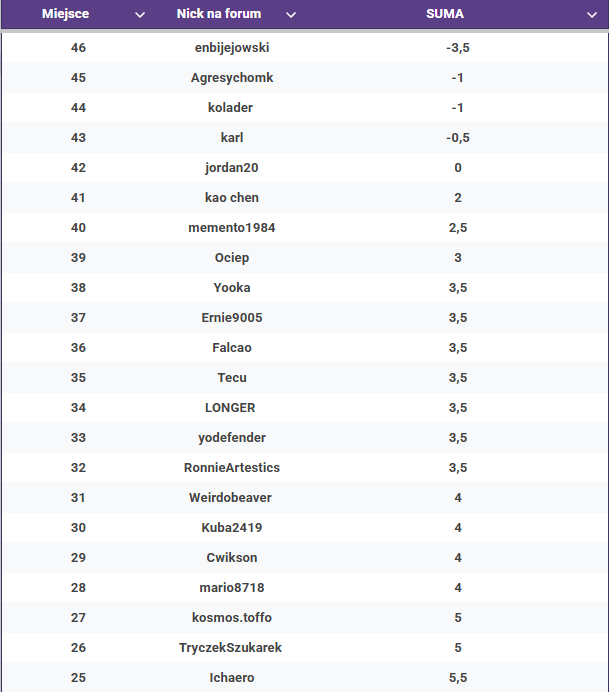Click the Ernie9005 nickname cell
This screenshot has width=609, height=692.
[x=232, y=318]
